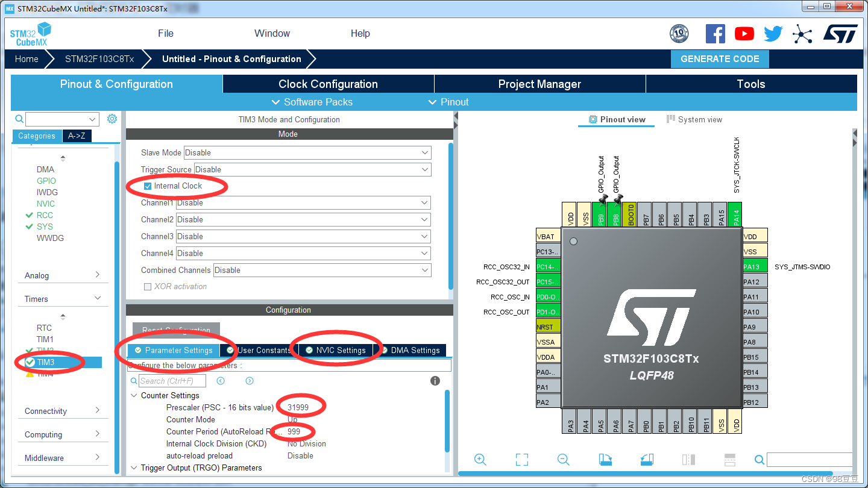Rotate the chip counter-clockwise
The image size is (868, 488).
tap(647, 460)
